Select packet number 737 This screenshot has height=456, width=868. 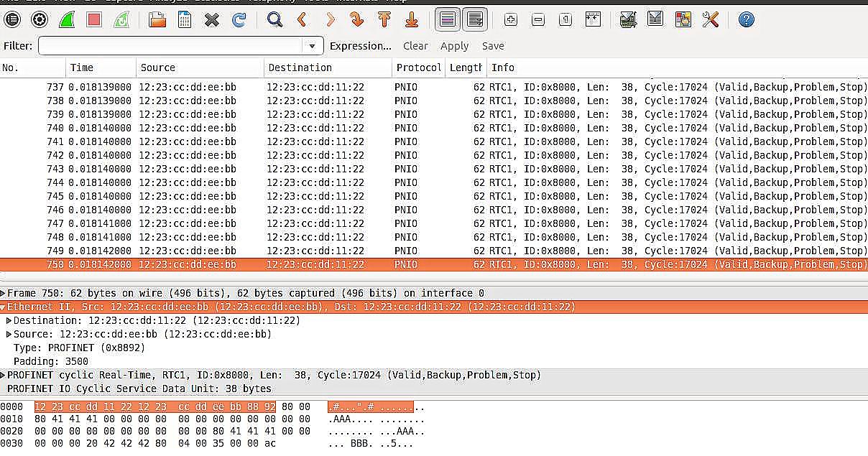pyautogui.click(x=434, y=87)
